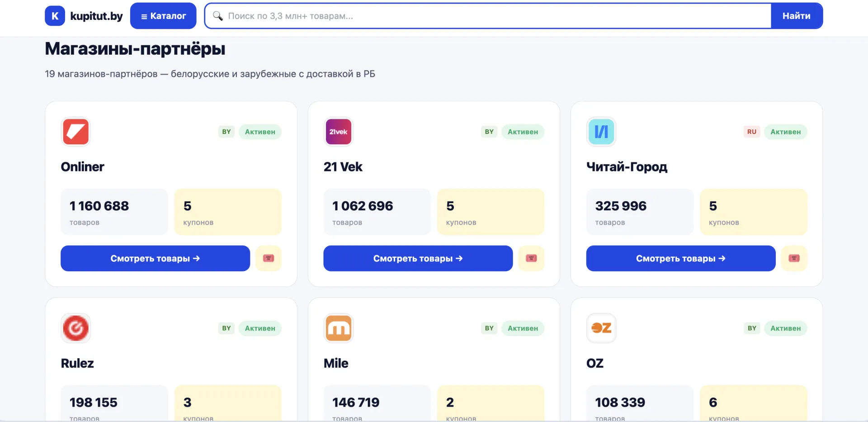Click Читай-Город's 5 купонов tile
868x422 pixels.
754,212
